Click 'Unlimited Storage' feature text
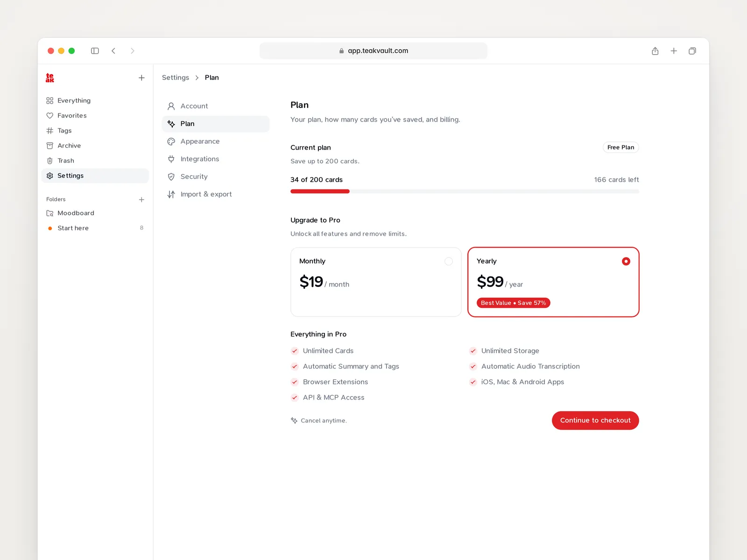This screenshot has width=747, height=560. (510, 351)
